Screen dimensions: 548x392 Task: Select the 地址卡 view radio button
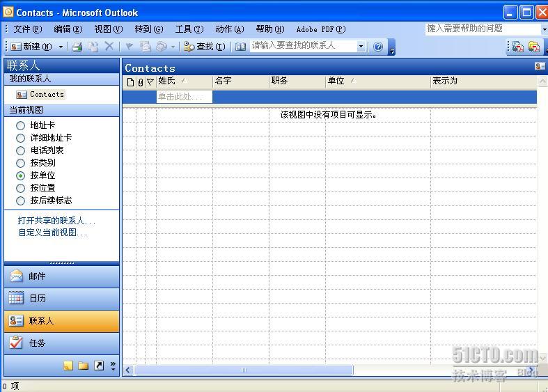click(x=21, y=125)
